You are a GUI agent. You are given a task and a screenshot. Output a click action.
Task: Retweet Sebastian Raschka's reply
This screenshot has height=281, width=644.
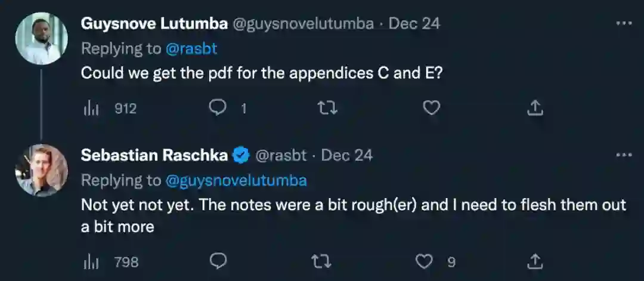(323, 261)
